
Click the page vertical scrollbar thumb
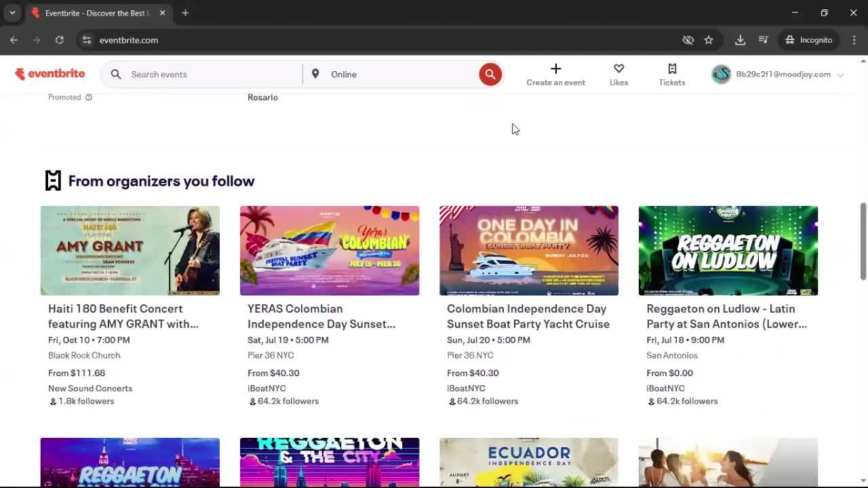(863, 241)
